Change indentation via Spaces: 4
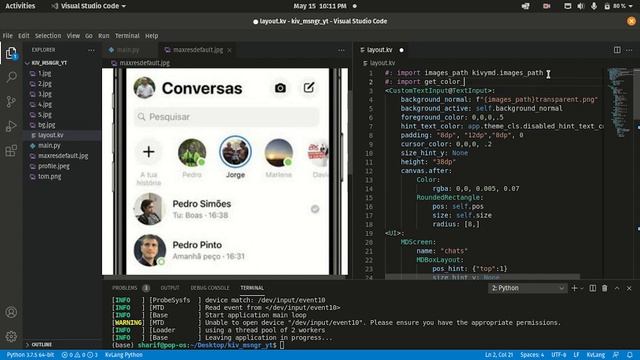 tap(532, 355)
